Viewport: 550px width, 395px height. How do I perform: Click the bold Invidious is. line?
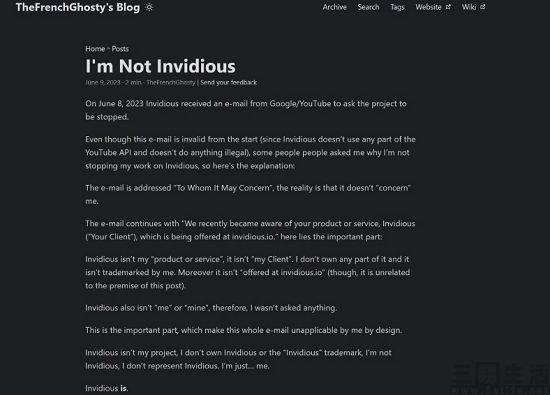coord(107,388)
